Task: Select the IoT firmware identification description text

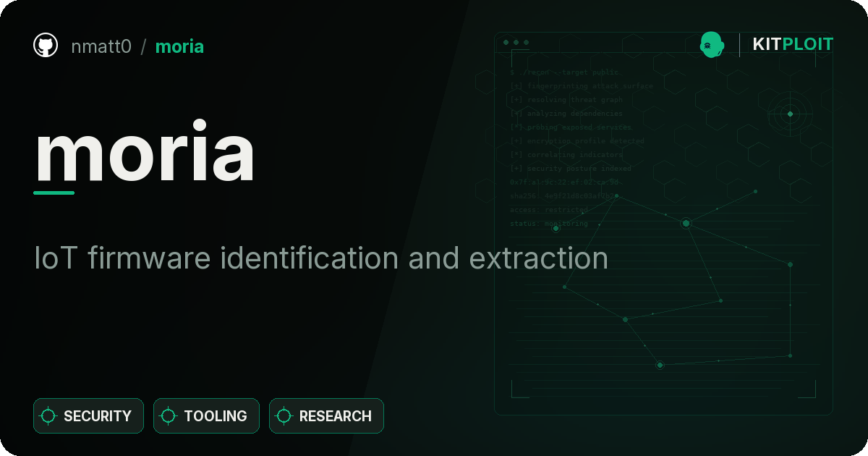Action: tap(321, 258)
